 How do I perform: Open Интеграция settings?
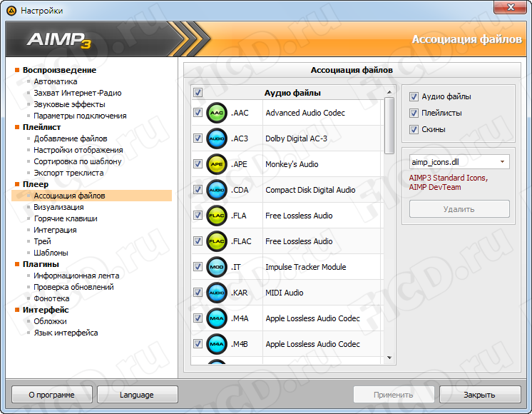(55, 230)
